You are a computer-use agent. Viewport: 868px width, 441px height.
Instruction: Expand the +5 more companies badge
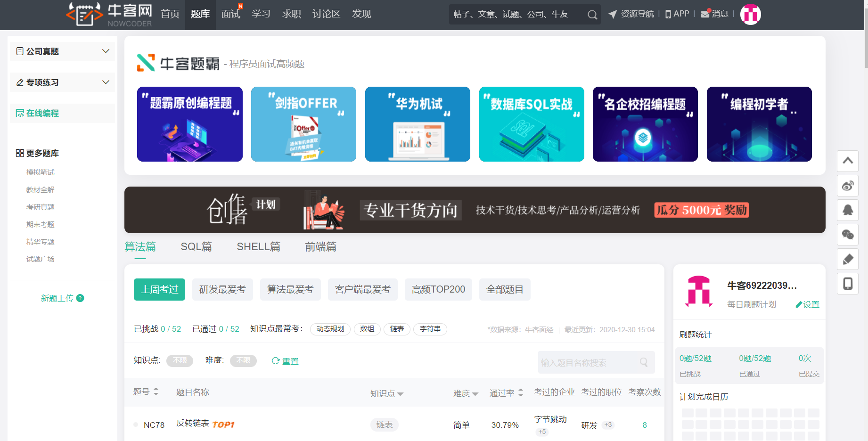point(542,432)
